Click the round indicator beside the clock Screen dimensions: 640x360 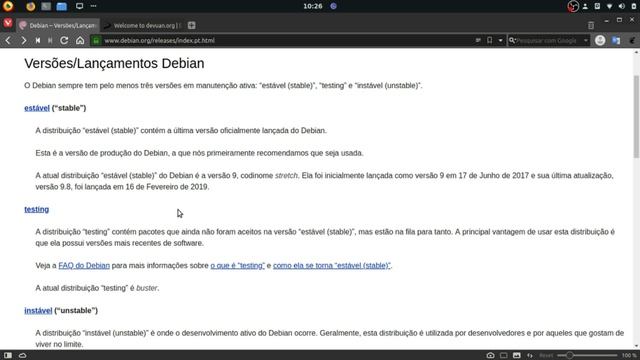tap(333, 6)
